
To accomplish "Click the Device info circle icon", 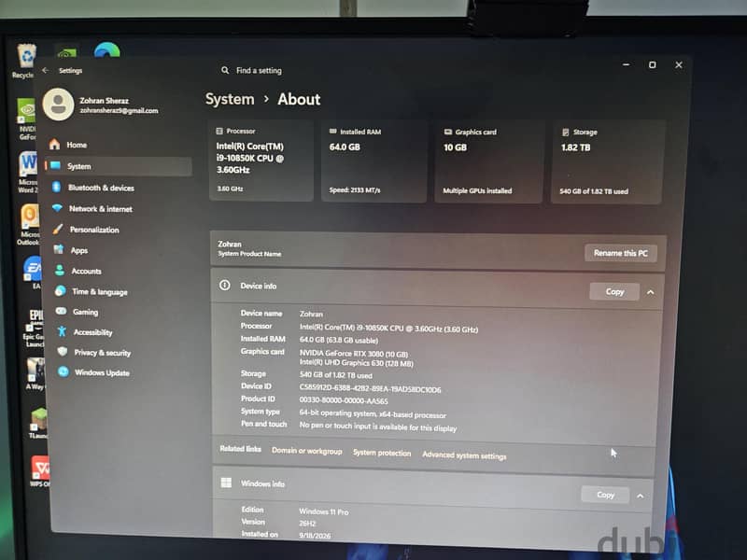I will [224, 286].
